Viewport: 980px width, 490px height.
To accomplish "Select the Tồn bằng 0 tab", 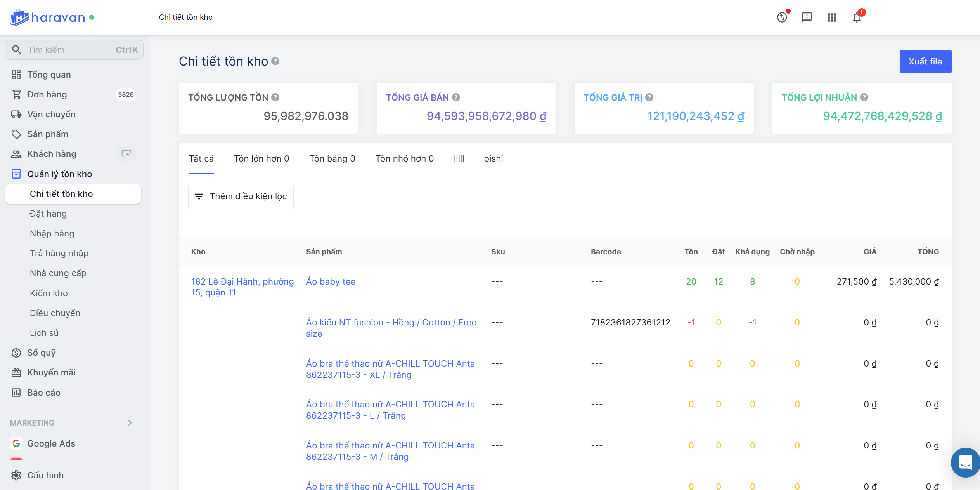I will coord(332,158).
